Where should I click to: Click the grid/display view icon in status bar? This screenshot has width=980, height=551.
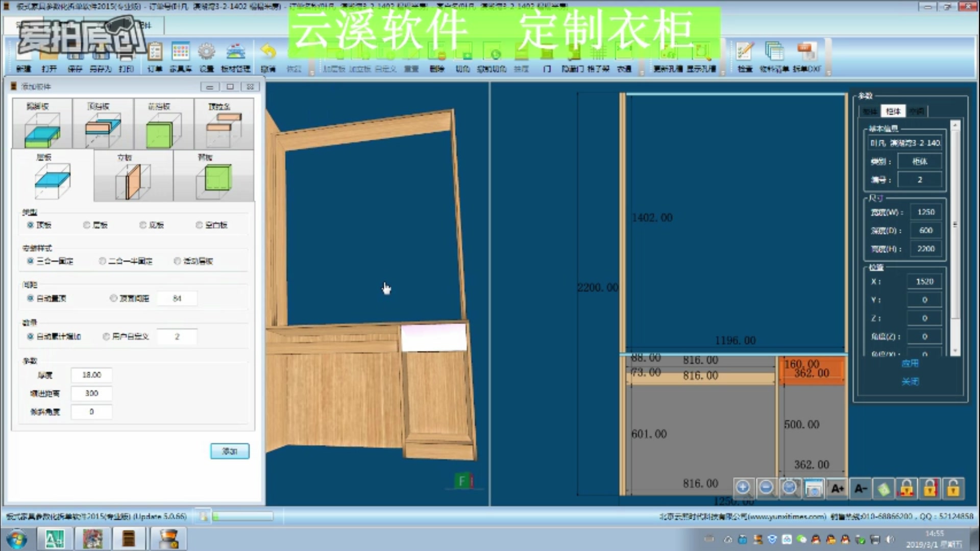(813, 488)
